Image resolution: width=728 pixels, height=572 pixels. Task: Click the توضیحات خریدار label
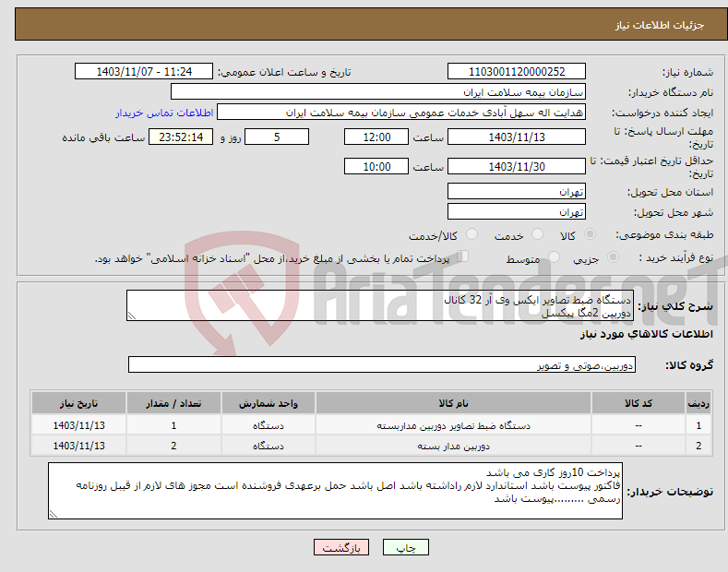tap(670, 492)
